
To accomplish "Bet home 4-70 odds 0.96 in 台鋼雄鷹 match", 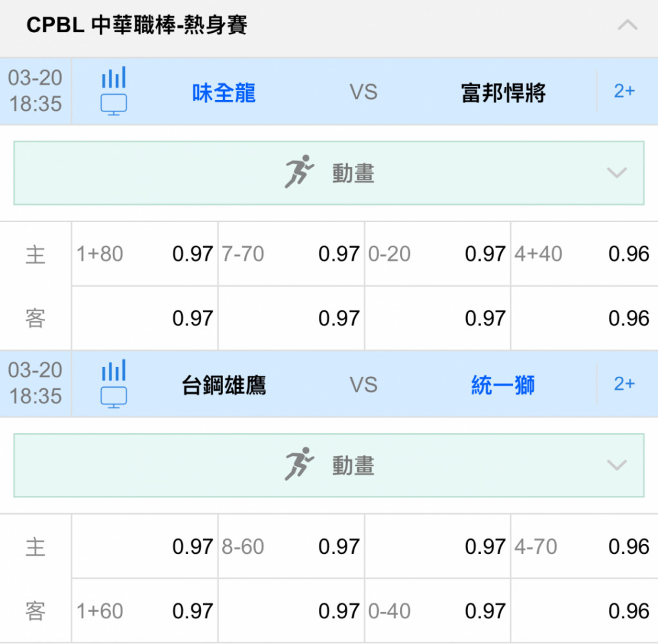I will [585, 546].
